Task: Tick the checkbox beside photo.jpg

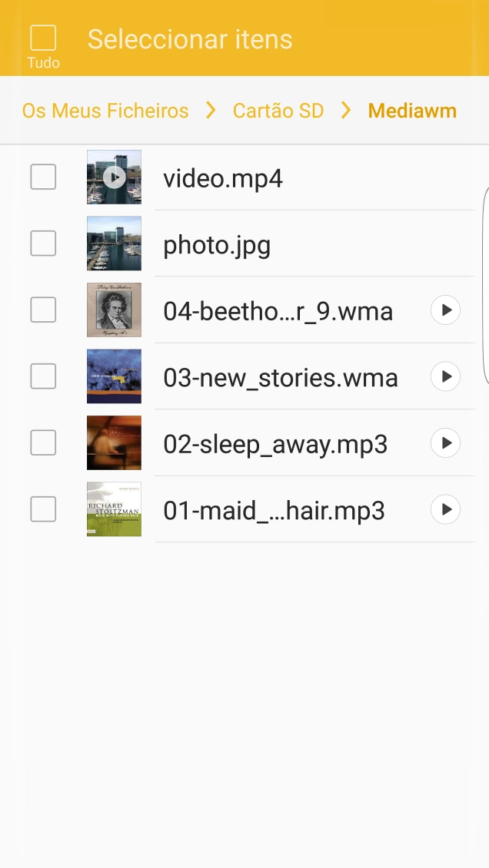Action: [x=43, y=244]
